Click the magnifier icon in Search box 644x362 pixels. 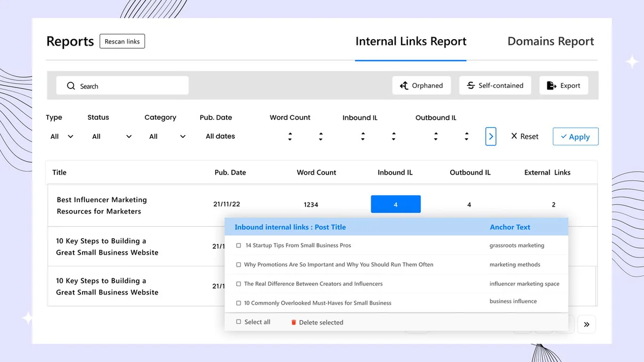click(71, 86)
